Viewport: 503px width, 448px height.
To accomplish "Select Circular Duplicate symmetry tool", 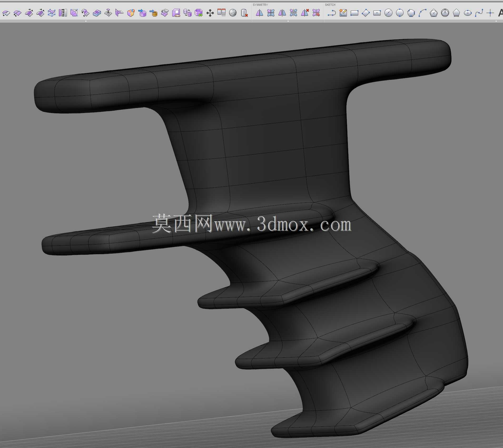I will click(293, 13).
